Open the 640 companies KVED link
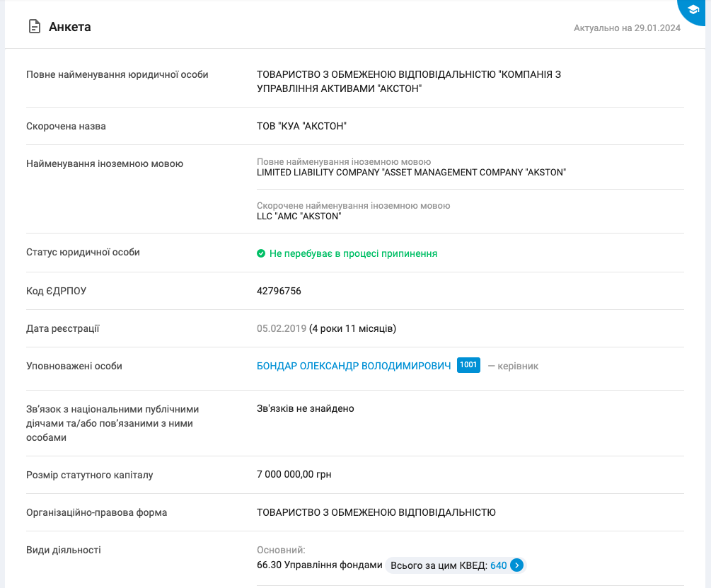711x588 pixels. click(x=498, y=565)
